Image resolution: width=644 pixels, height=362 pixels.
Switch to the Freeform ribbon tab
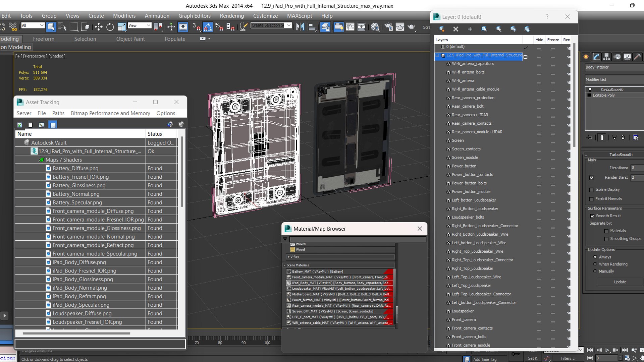click(x=44, y=39)
